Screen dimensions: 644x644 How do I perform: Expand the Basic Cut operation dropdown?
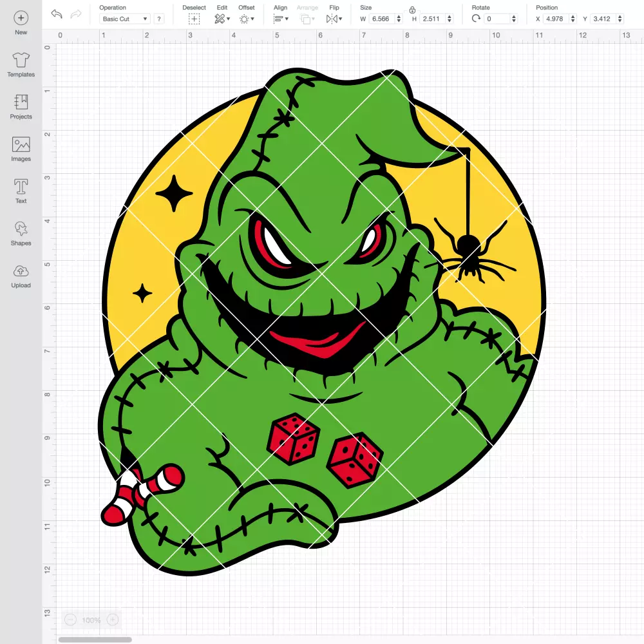tap(124, 19)
